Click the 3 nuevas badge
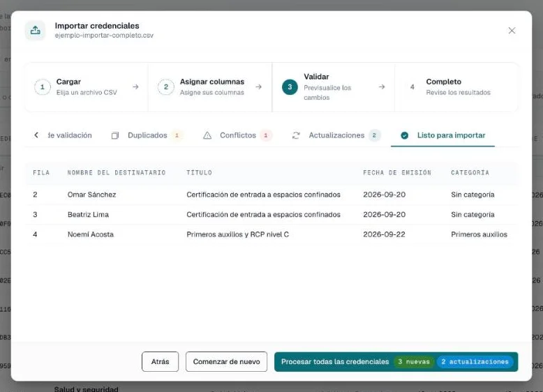This screenshot has height=392, width=543. tap(414, 361)
